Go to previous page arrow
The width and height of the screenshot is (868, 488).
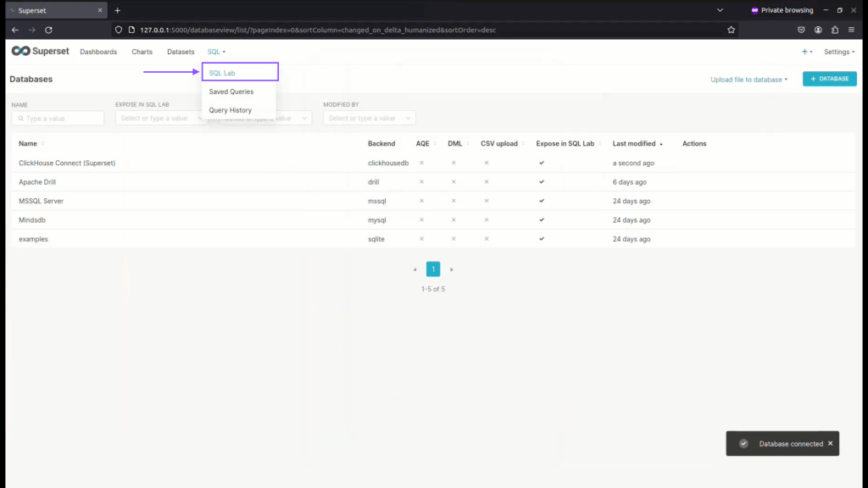415,269
